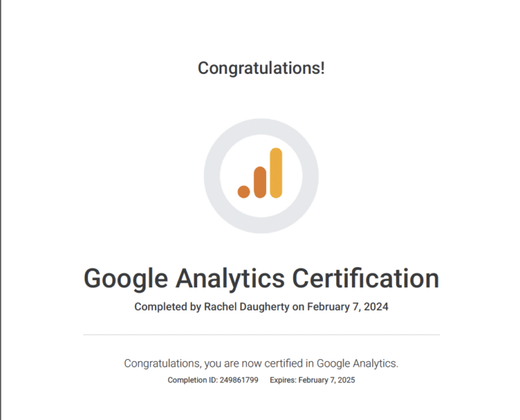Click the completion date "February 7, 2024"
The image size is (520, 420).
347,307
